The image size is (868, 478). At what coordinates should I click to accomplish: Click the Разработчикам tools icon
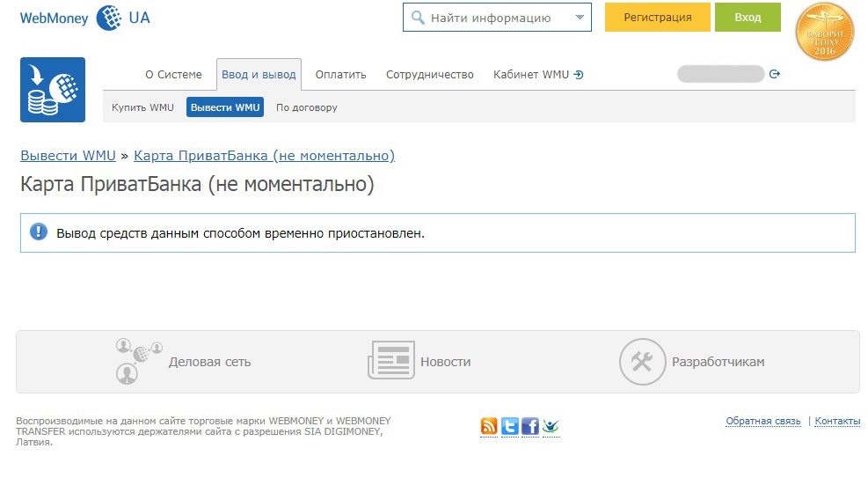pyautogui.click(x=642, y=362)
